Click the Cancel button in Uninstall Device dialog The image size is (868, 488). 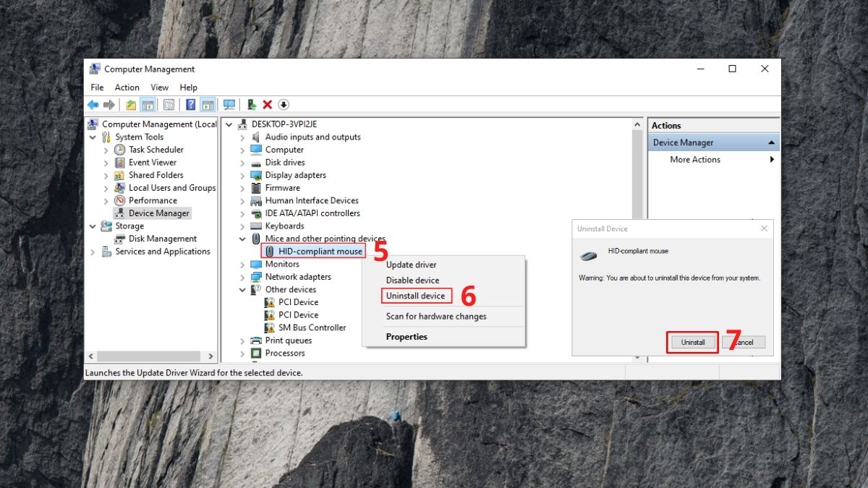point(743,343)
